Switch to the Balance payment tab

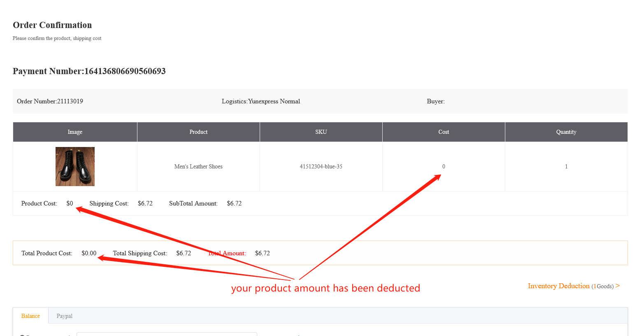click(x=30, y=316)
